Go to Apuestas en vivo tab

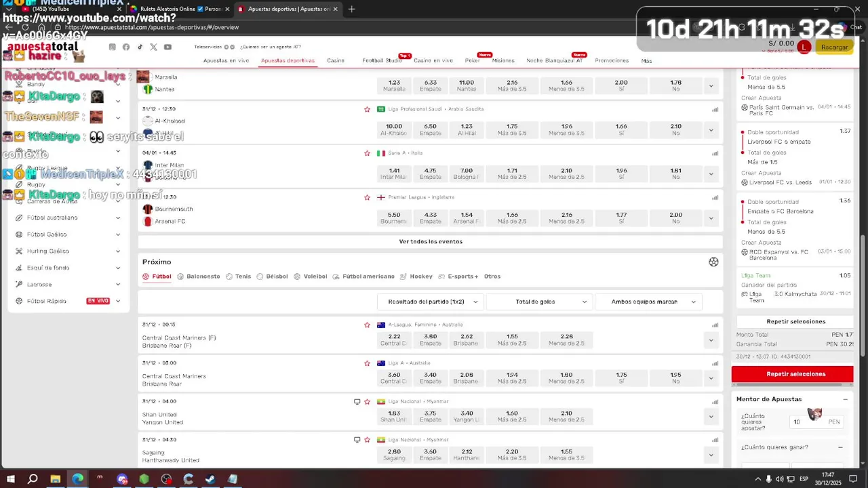point(226,61)
